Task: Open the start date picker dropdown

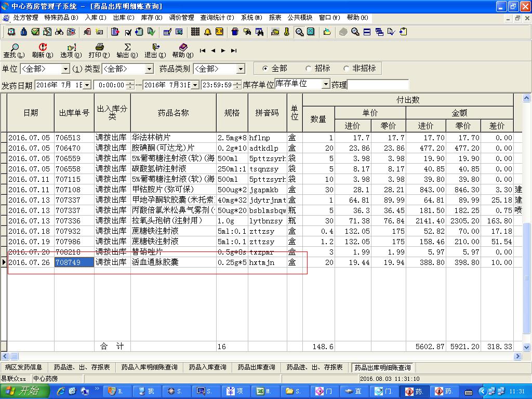Action: click(87, 85)
